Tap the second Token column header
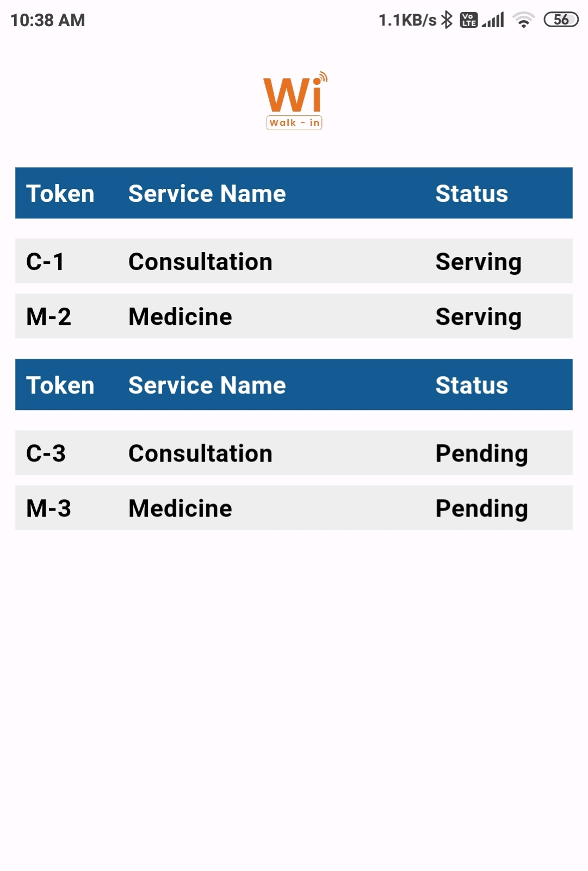The width and height of the screenshot is (588, 871). (x=60, y=385)
